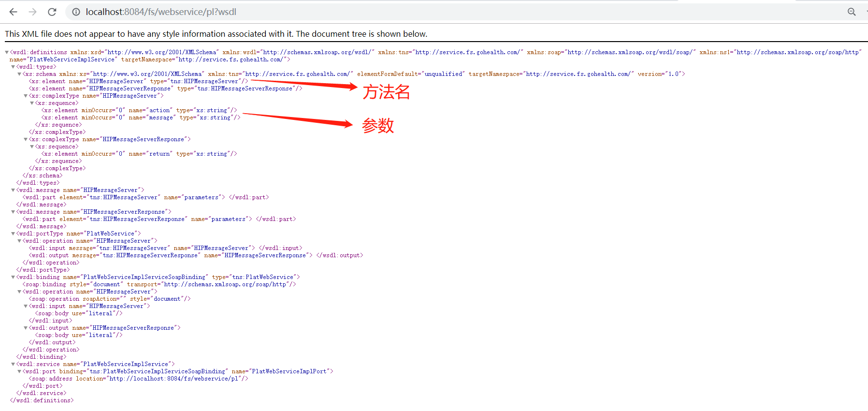Collapse wsdl:output name HIPMessageServerResponse in binding
Viewport: 868px width, 411px height.
pyautogui.click(x=26, y=328)
